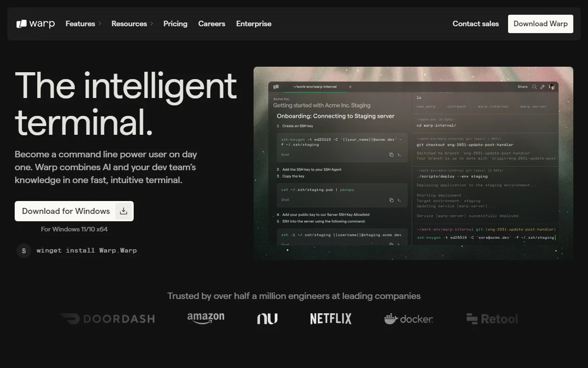Click the user avatar in the terminal preview
This screenshot has height=368, width=588.
[552, 86]
